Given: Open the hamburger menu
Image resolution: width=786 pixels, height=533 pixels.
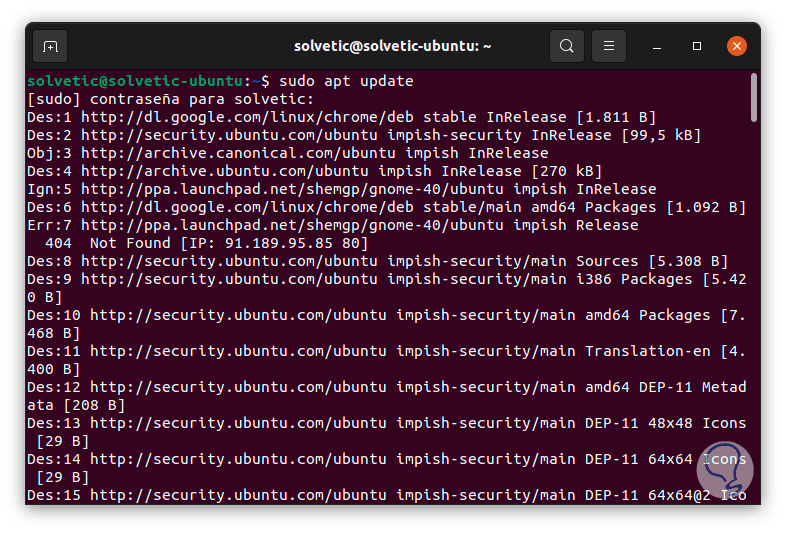Looking at the screenshot, I should [x=608, y=46].
